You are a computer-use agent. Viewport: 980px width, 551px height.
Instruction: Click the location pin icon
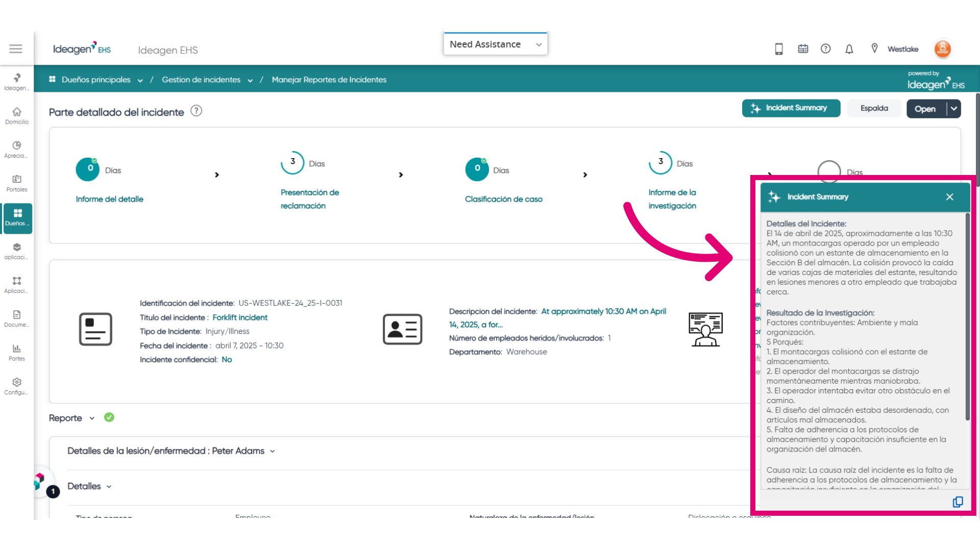point(874,48)
